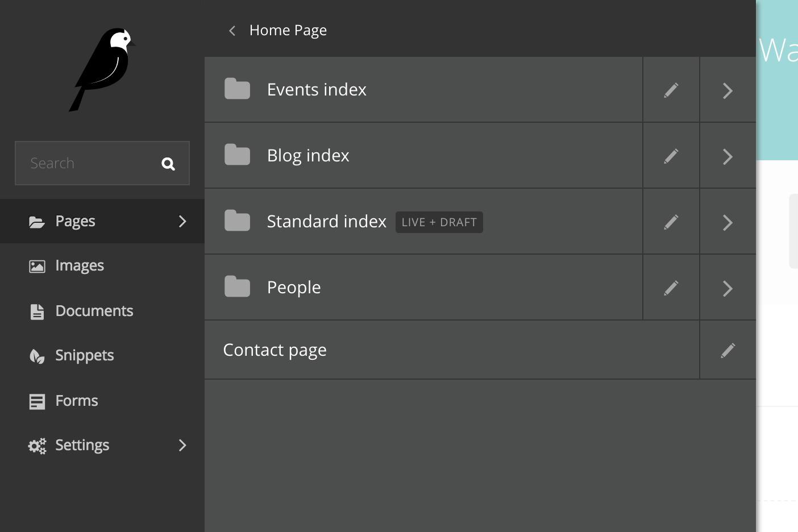Open the Documents section
This screenshot has height=532, width=798.
(x=94, y=311)
